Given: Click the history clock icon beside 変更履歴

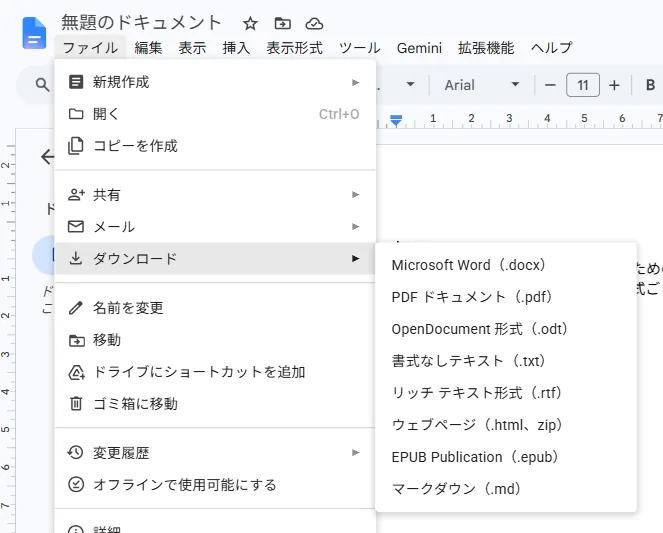Looking at the screenshot, I should click(76, 453).
